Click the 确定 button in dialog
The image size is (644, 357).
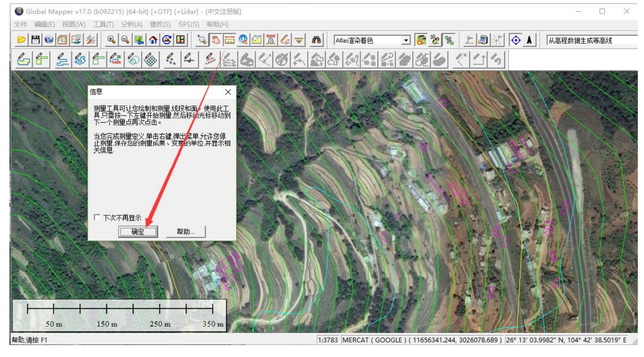(138, 232)
